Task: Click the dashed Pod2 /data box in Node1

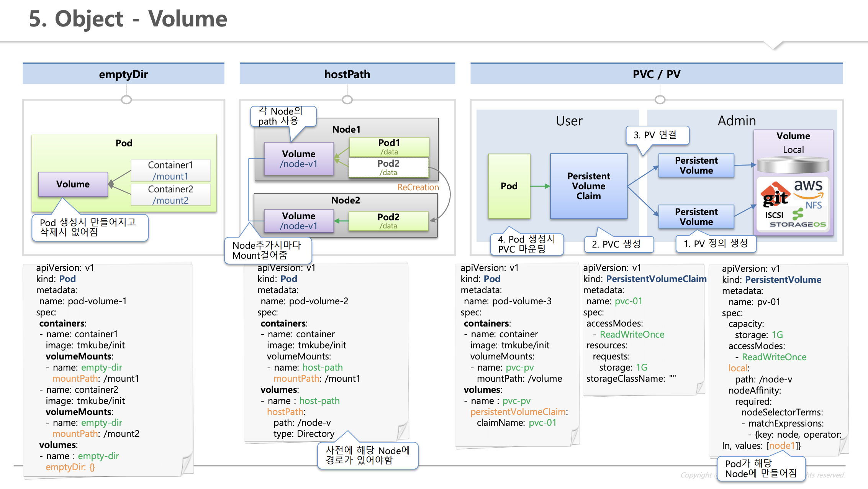Action: [x=388, y=167]
